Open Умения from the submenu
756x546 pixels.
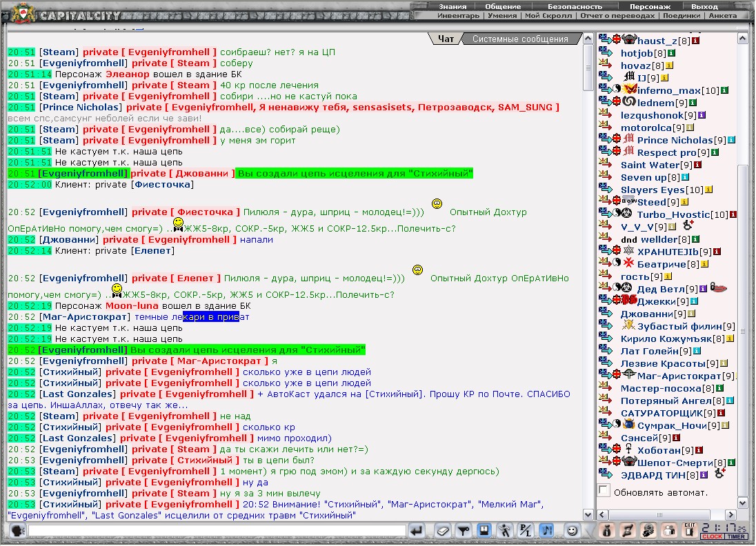(502, 15)
